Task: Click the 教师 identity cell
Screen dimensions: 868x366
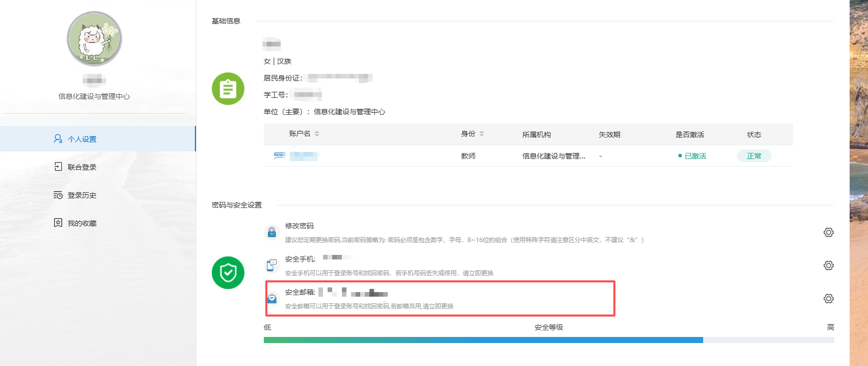Action: coord(468,156)
